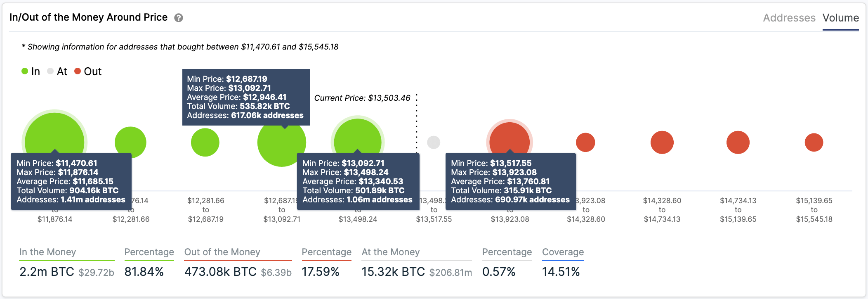The height and width of the screenshot is (299, 868).
Task: Click the Out of the Money header
Action: (222, 252)
